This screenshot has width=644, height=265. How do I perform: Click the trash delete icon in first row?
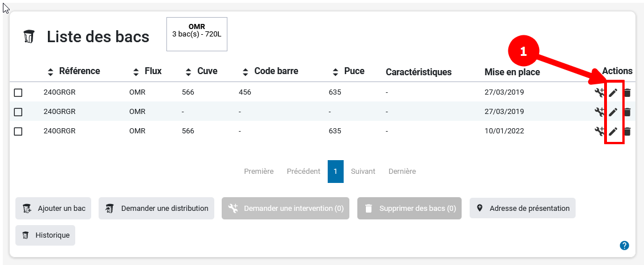[x=627, y=92]
